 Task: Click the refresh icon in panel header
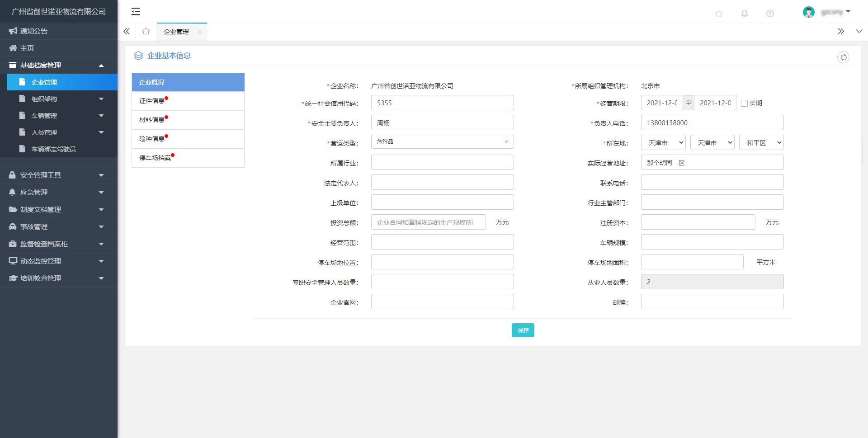[x=843, y=57]
